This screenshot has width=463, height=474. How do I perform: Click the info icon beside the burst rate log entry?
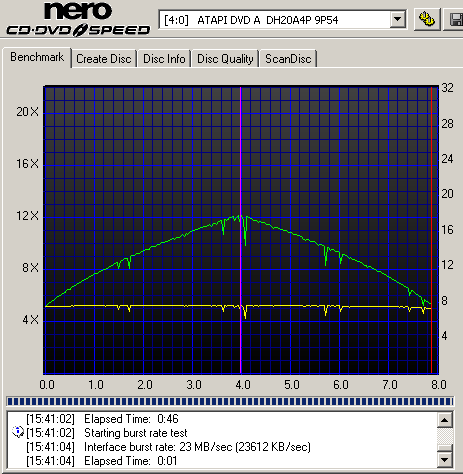[x=18, y=432]
